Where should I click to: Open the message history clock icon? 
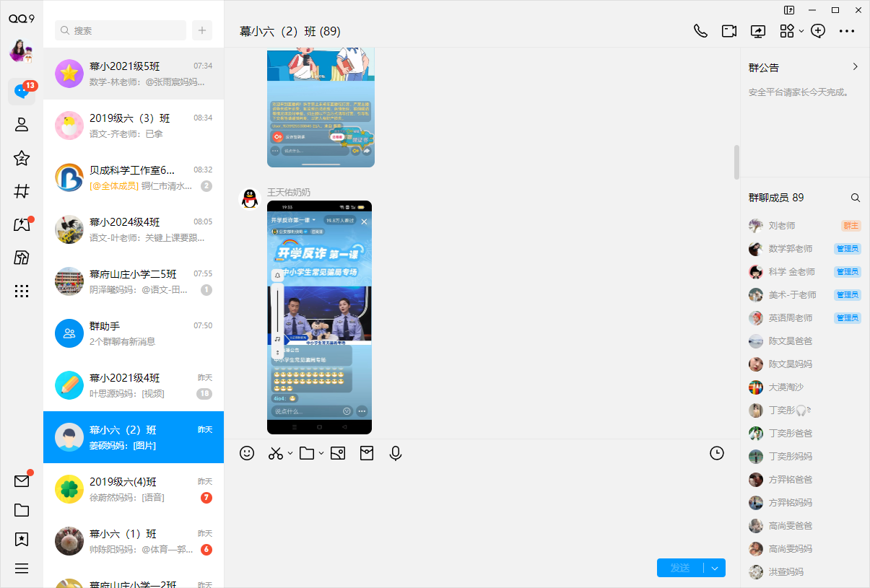(717, 453)
